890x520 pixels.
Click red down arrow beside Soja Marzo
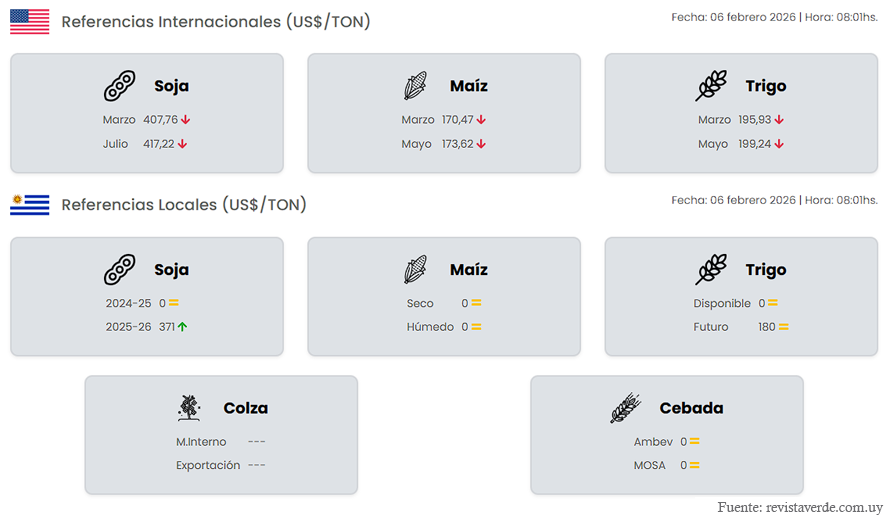186,120
